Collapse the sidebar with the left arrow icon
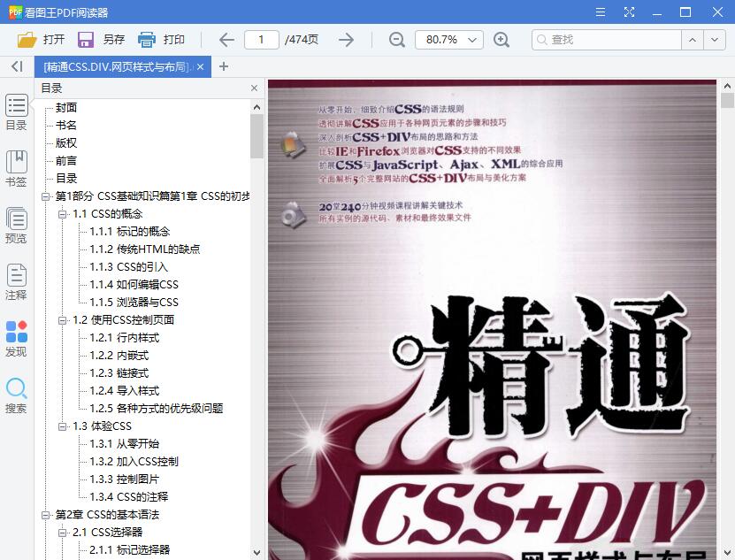This screenshot has width=735, height=560. coord(18,66)
